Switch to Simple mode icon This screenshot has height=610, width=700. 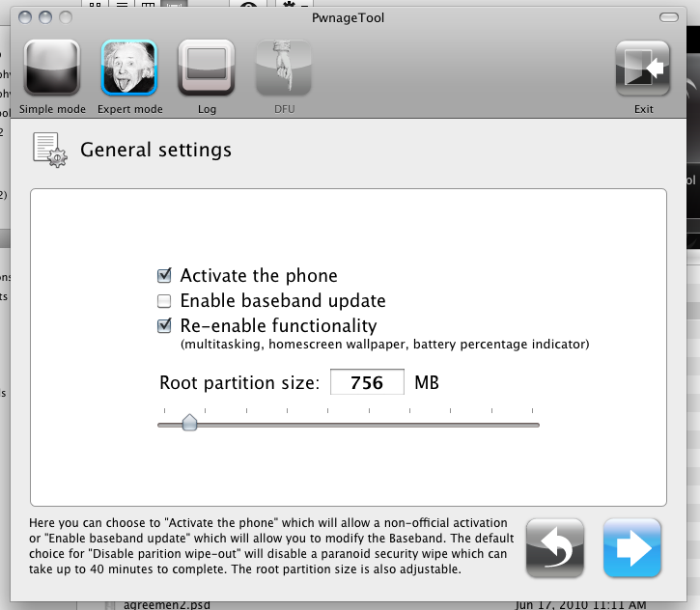click(52, 68)
